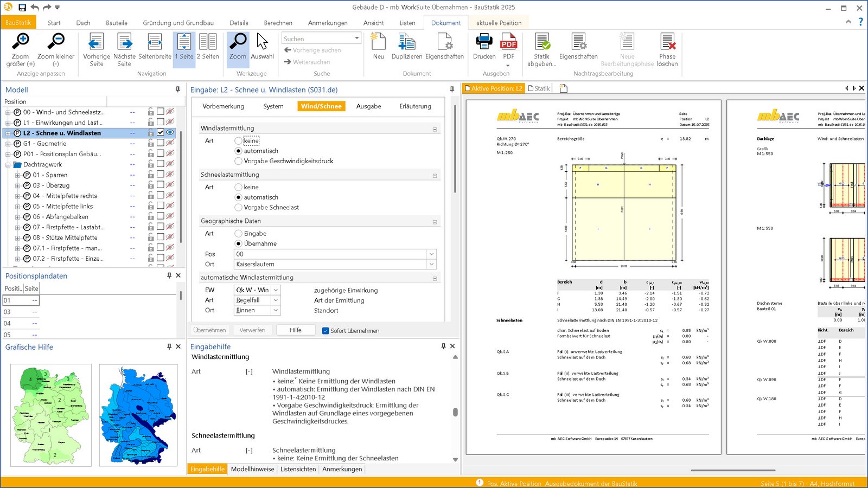Save with the floppy disk icon
The image size is (868, 488).
22,8
